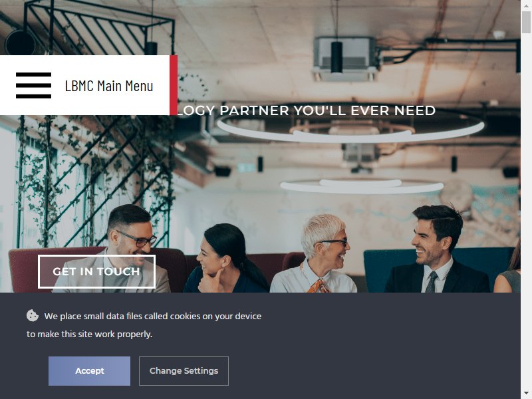Click the LBMC Main Menu label
The image size is (532, 399).
[x=109, y=86]
